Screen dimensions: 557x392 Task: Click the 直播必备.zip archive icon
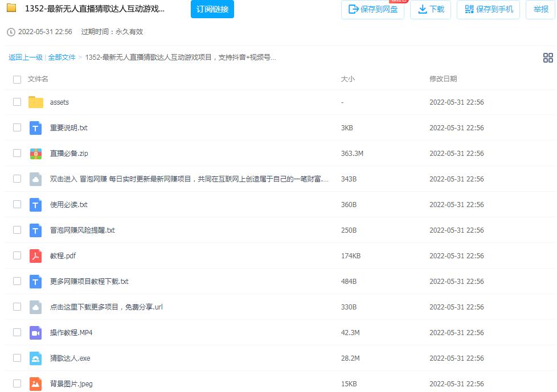click(x=36, y=154)
